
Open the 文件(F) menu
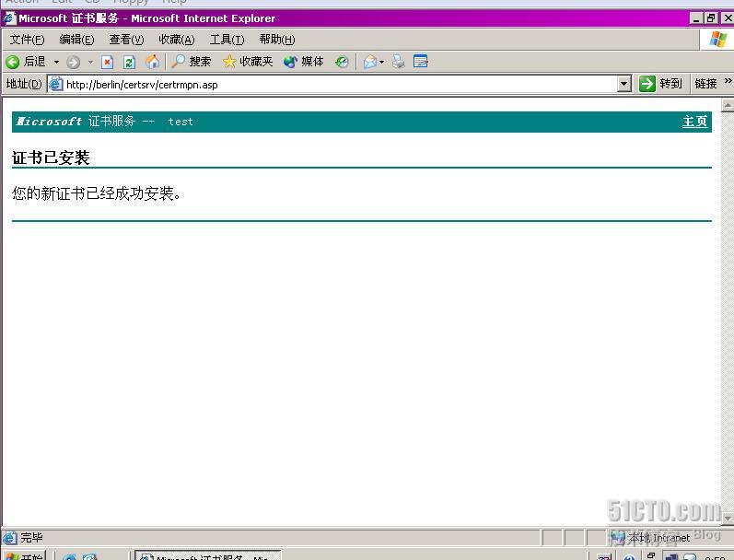coord(27,40)
